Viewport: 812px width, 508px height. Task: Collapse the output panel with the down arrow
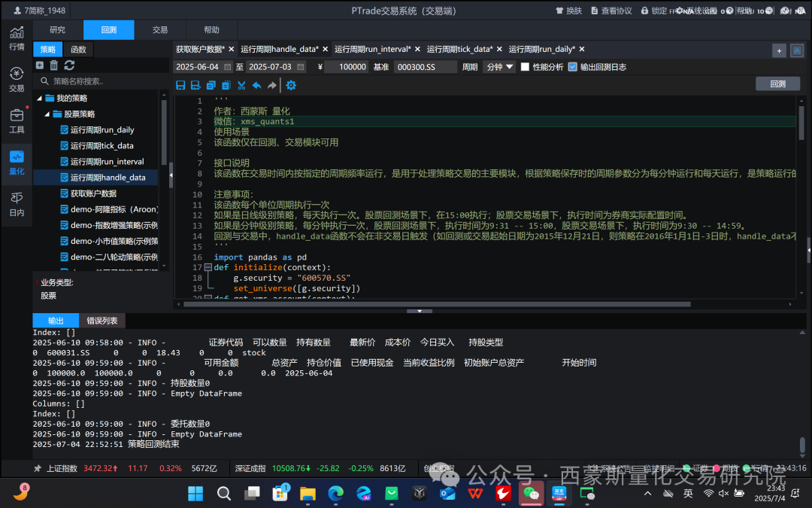click(420, 311)
